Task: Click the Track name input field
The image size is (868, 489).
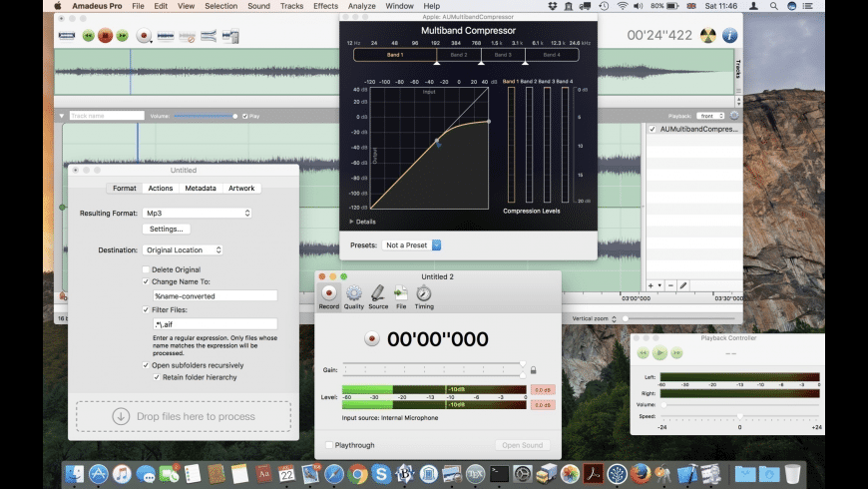Action: [107, 116]
